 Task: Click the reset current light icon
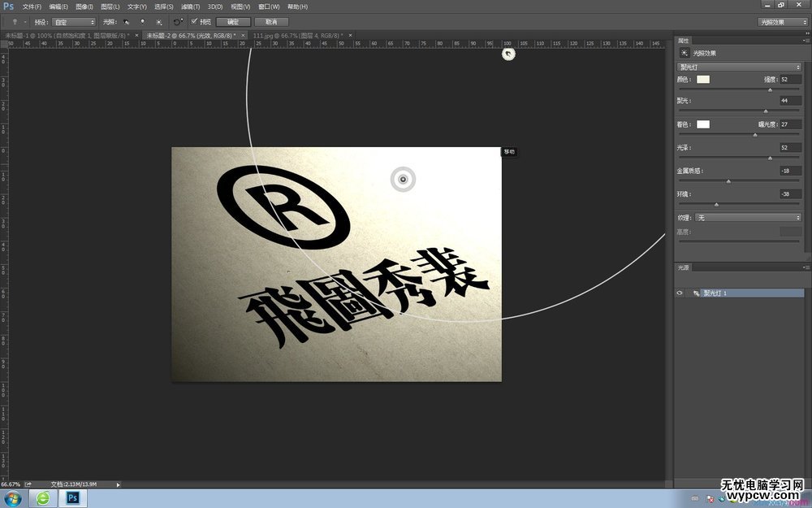178,22
